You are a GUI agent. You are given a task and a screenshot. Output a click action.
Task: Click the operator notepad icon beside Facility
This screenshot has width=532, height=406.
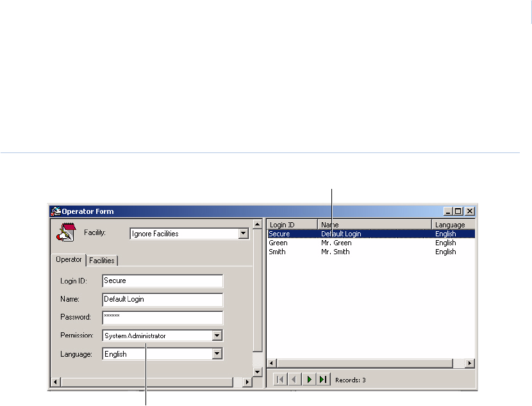click(66, 232)
